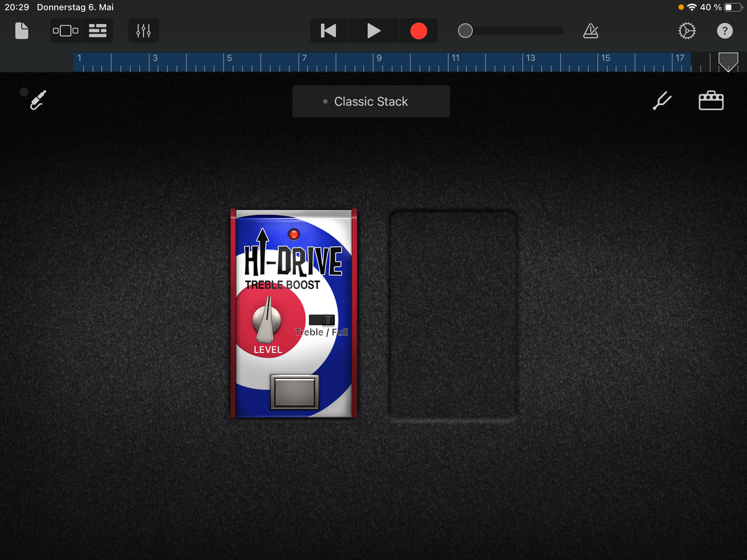Toggle Hi-Drive pedal footswitch

295,391
